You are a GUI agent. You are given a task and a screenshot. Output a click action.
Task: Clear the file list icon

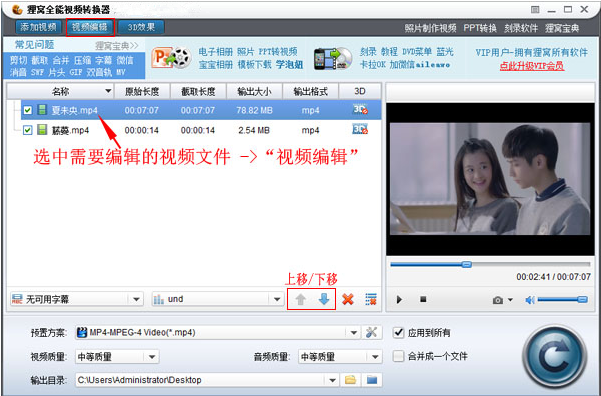(371, 299)
